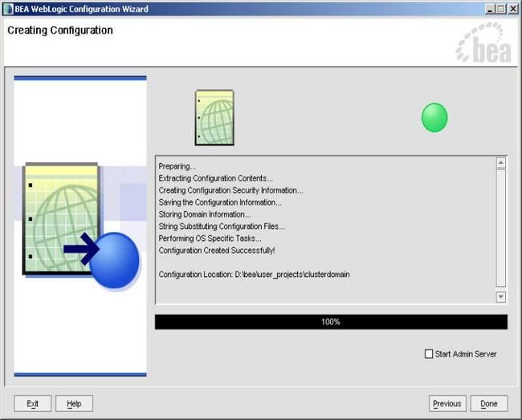Click the 100% progress bar

click(331, 322)
